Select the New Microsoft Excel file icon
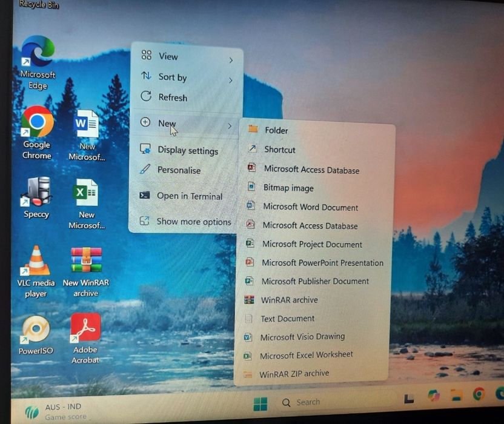The height and width of the screenshot is (424, 504). click(87, 204)
